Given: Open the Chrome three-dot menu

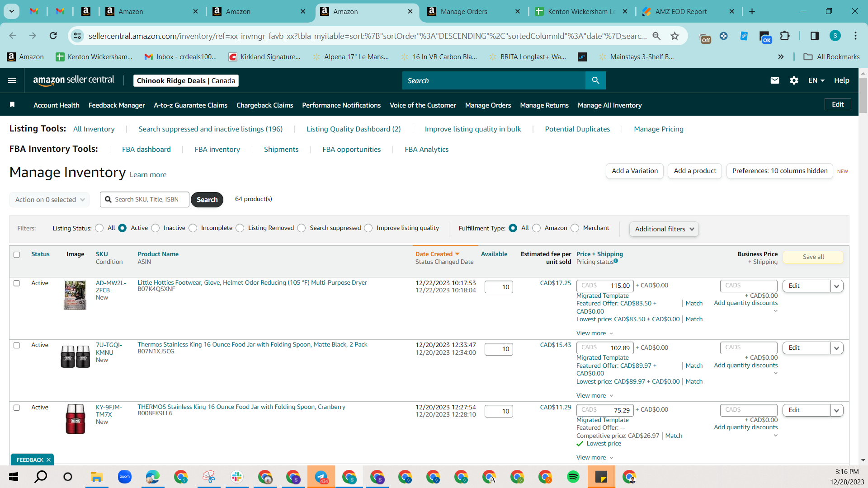Looking at the screenshot, I should coord(855,36).
